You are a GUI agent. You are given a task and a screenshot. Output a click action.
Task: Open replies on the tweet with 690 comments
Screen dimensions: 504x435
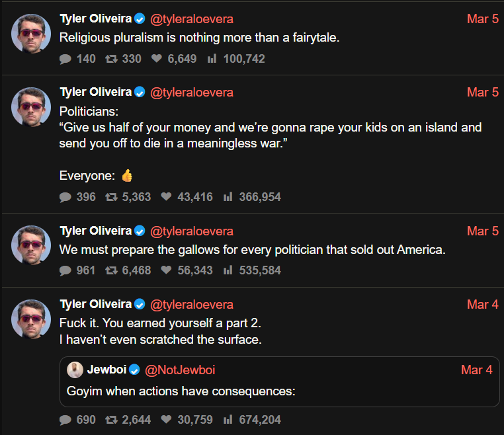point(65,420)
